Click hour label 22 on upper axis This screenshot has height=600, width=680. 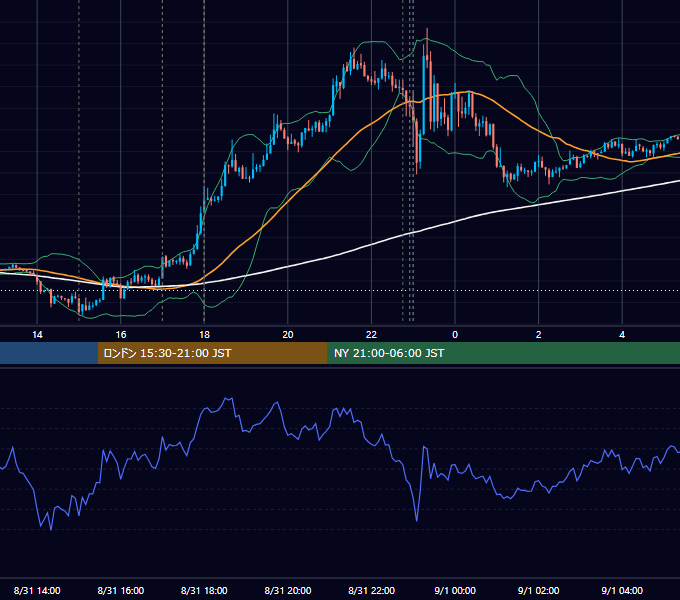click(372, 335)
